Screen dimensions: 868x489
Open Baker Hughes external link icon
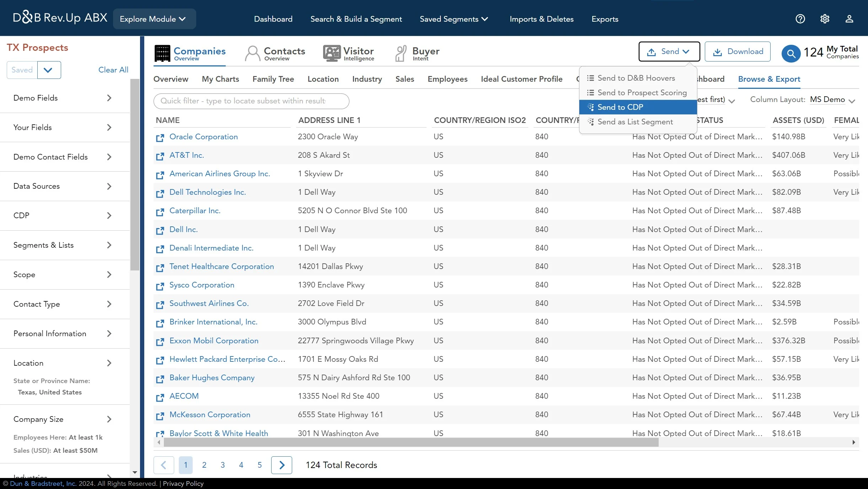click(x=160, y=378)
